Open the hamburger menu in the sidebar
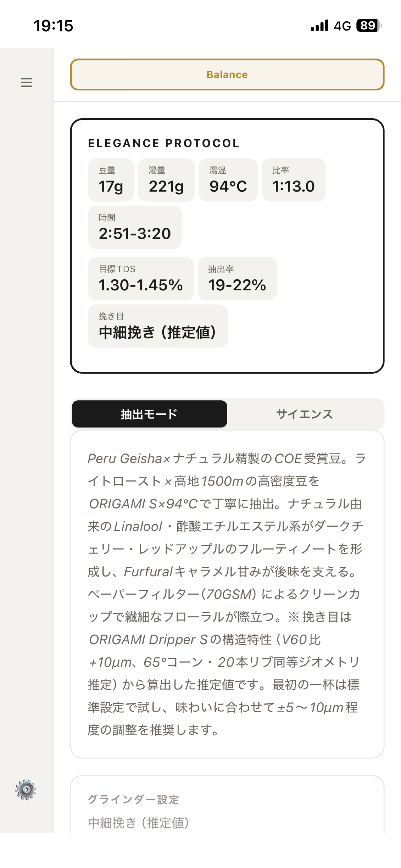Viewport: 401px width, 868px height. pyautogui.click(x=26, y=82)
